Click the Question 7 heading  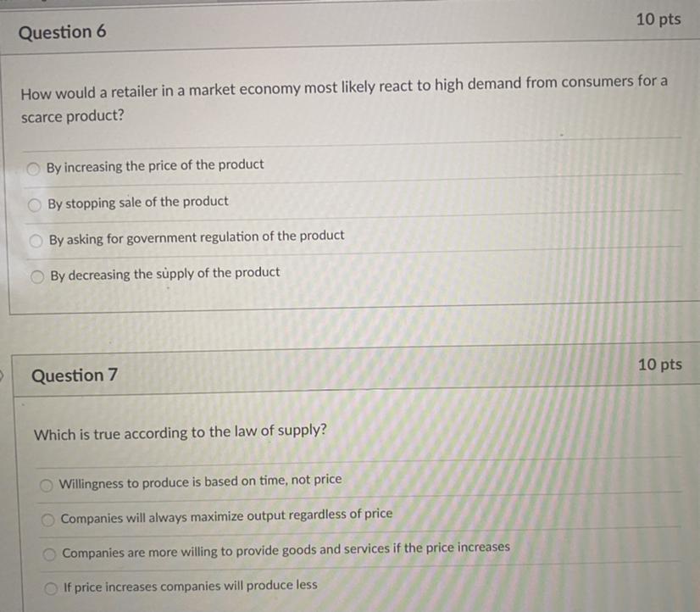coord(75,375)
